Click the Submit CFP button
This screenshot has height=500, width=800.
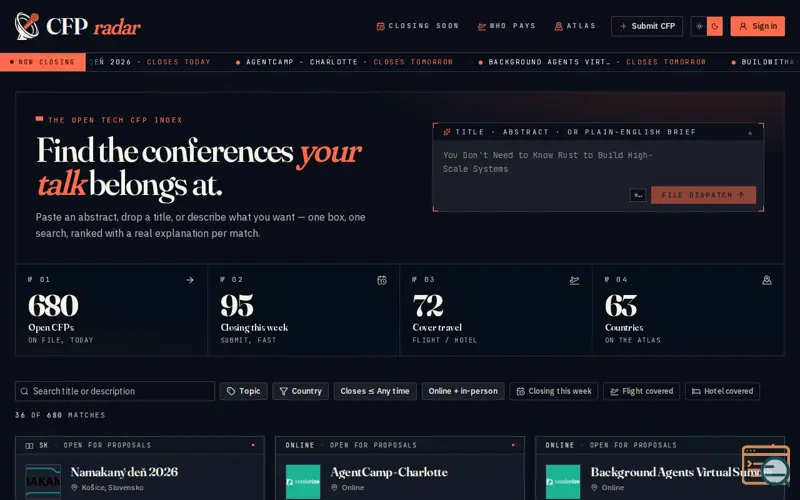pyautogui.click(x=647, y=26)
